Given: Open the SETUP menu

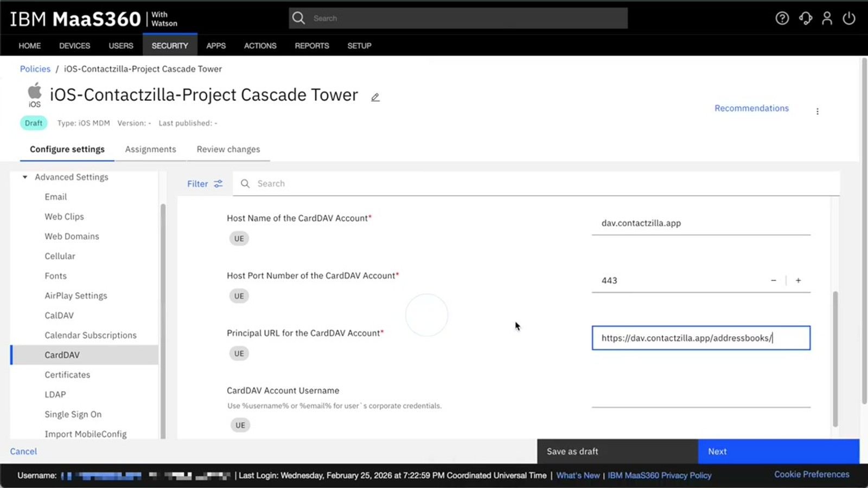Looking at the screenshot, I should tap(359, 46).
